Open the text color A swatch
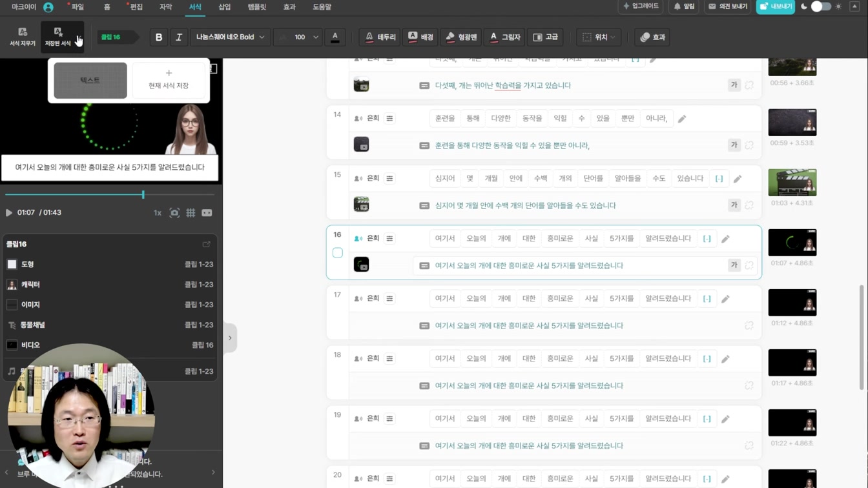This screenshot has height=488, width=868. point(335,37)
